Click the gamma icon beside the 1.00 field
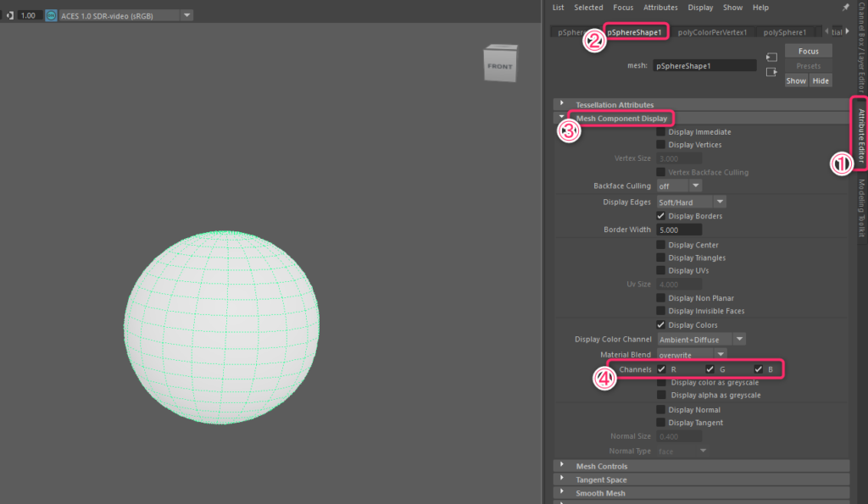The height and width of the screenshot is (504, 868). [8, 15]
